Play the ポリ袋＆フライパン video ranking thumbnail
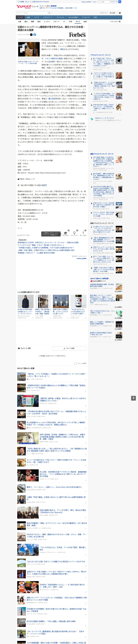138x644 pixels. pos(119,229)
